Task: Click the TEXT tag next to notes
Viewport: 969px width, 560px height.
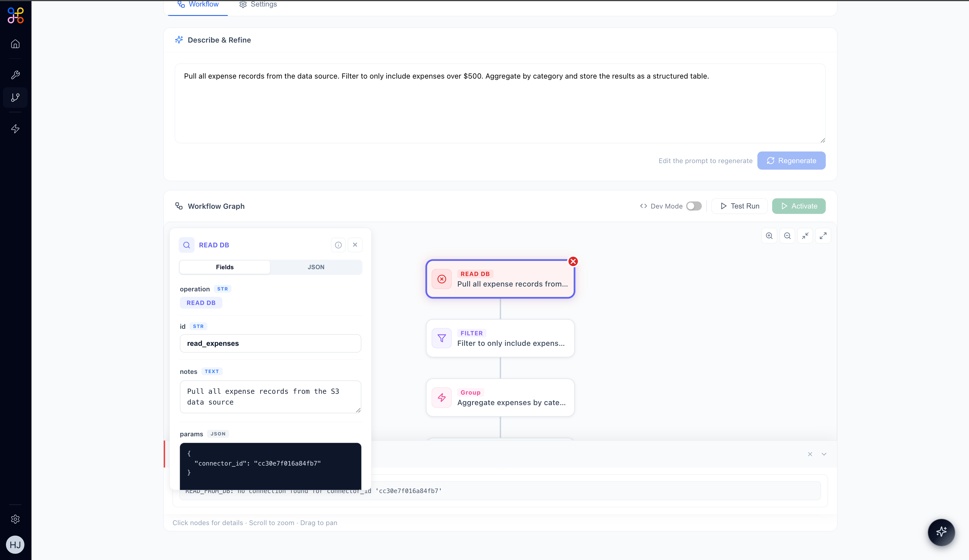Action: (212, 372)
